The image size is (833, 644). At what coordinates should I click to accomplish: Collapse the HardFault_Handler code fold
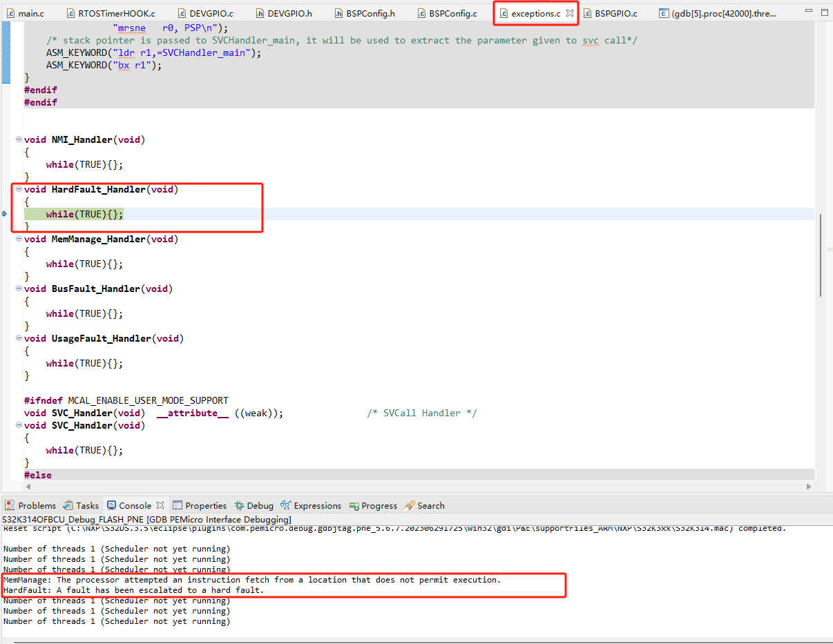click(x=18, y=189)
